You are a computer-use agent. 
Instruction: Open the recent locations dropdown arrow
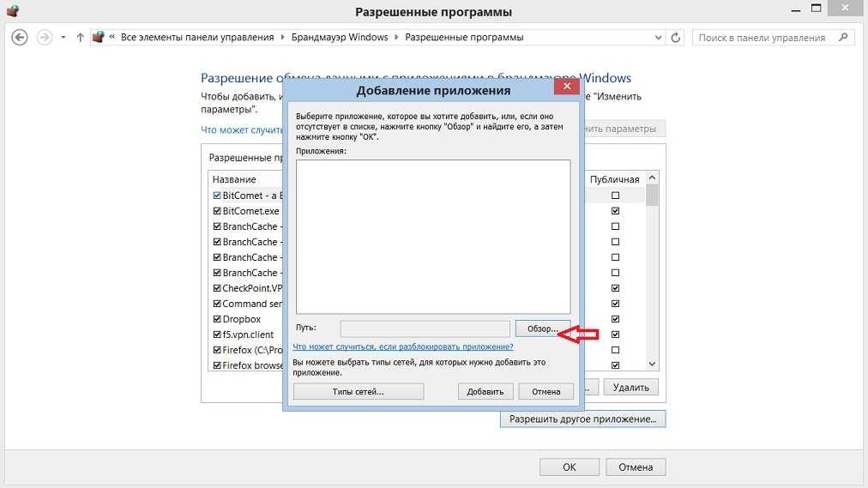[63, 38]
